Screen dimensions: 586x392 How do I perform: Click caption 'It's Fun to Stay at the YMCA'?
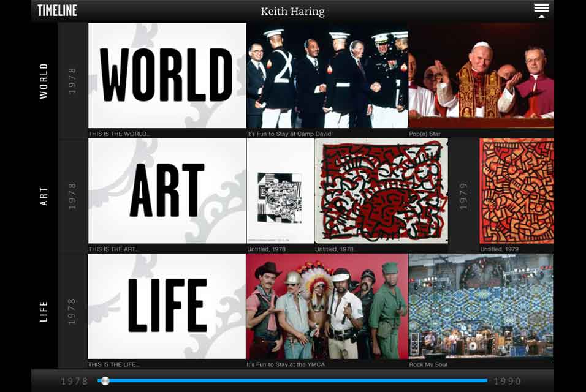click(286, 364)
